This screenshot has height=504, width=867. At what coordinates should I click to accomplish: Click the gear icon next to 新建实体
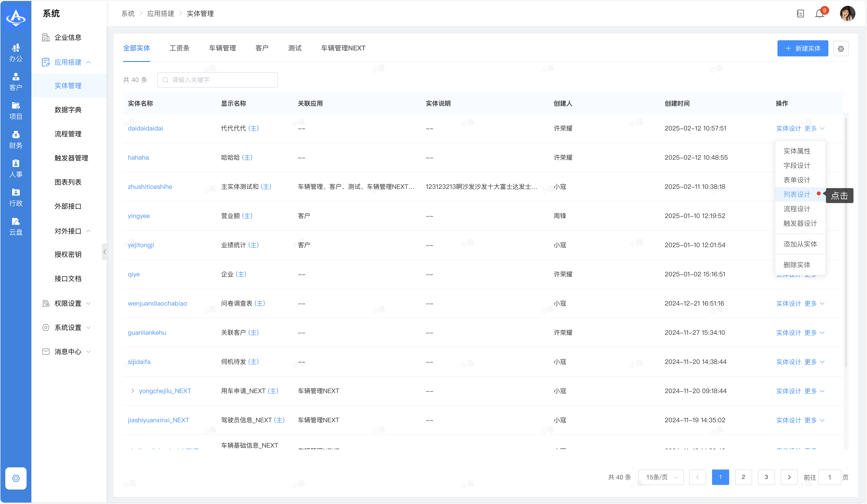[x=841, y=48]
